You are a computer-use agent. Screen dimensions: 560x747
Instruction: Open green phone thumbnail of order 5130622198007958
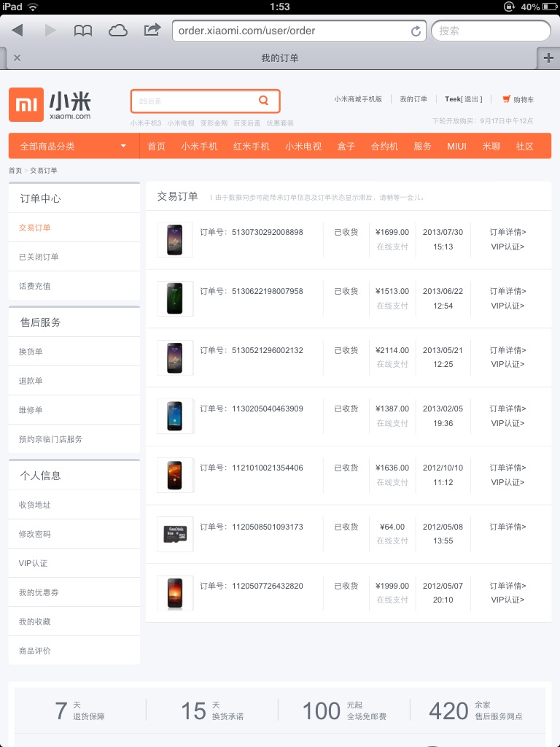[175, 298]
